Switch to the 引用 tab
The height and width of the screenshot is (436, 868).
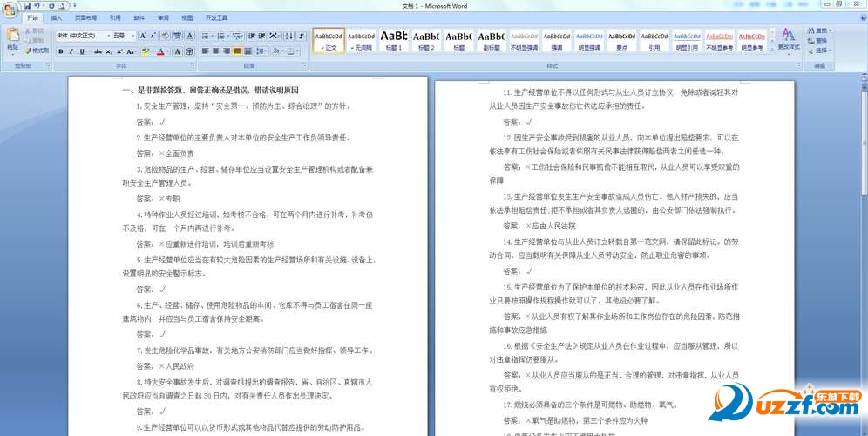(x=114, y=17)
